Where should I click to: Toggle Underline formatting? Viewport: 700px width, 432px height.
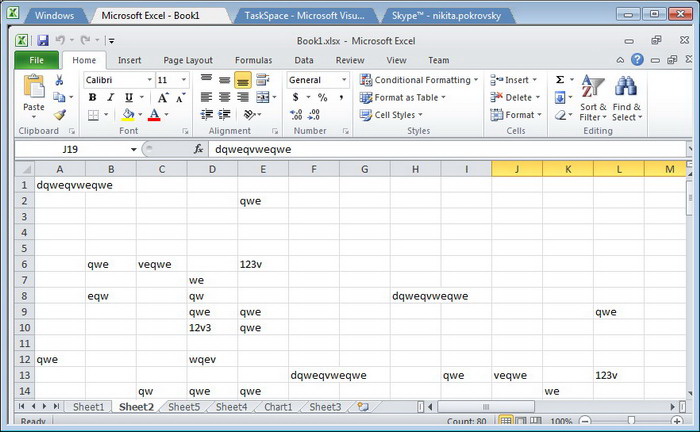click(x=129, y=97)
